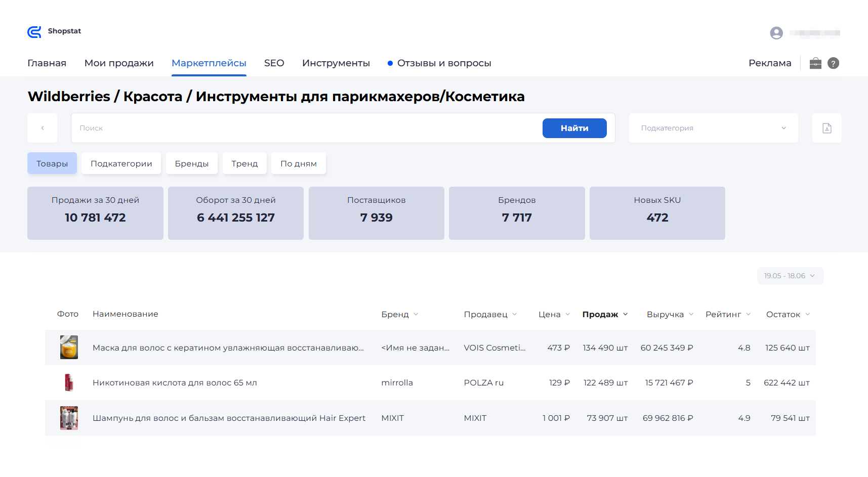Image resolution: width=868 pixels, height=477 pixels.
Task: Select the Товары tab
Action: coord(52,163)
